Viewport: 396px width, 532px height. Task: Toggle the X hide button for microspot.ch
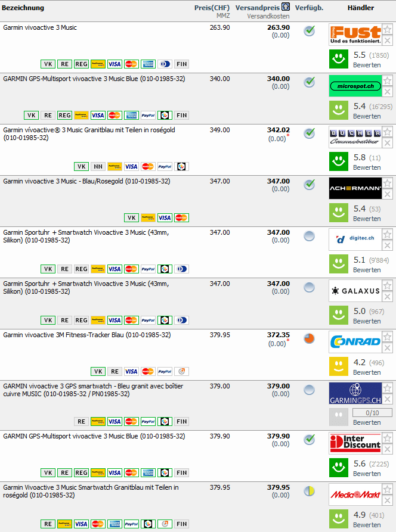(388, 91)
